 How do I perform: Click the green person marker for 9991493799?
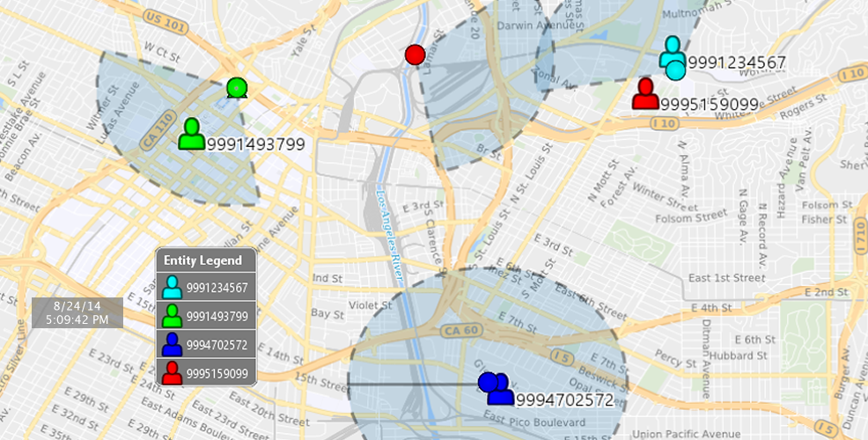click(192, 134)
